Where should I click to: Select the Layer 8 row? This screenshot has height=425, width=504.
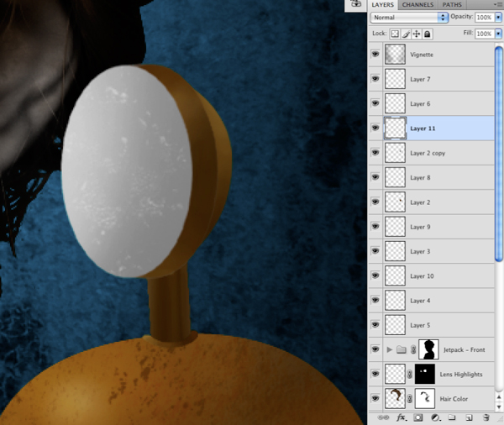pos(431,177)
